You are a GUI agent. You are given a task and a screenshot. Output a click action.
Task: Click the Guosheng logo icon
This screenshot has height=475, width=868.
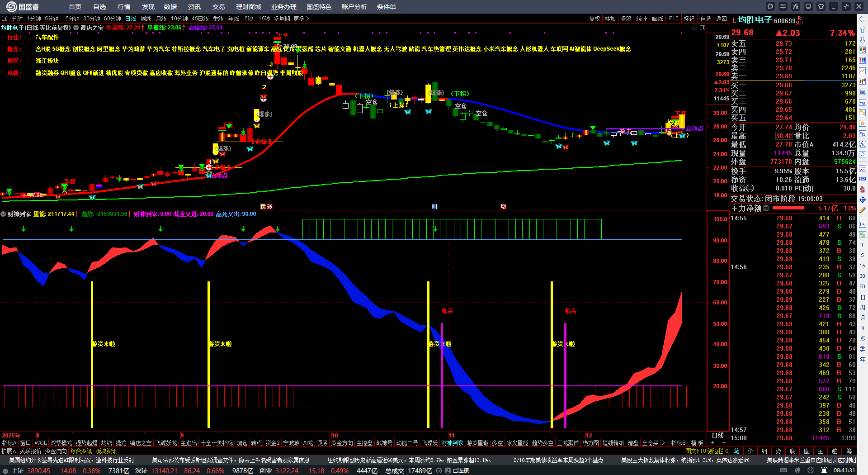tap(11, 7)
